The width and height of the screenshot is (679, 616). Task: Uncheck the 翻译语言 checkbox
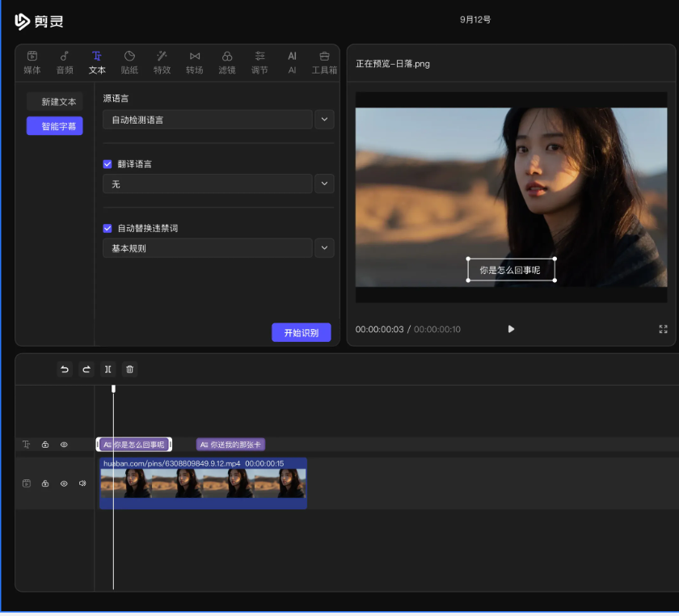tap(108, 164)
